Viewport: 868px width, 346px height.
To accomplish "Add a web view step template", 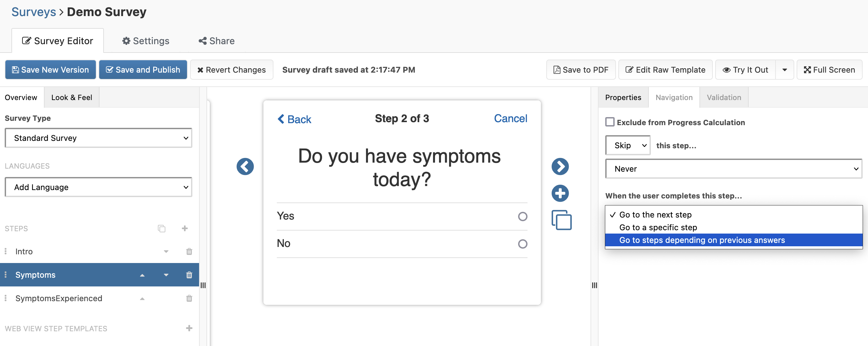I will [189, 328].
